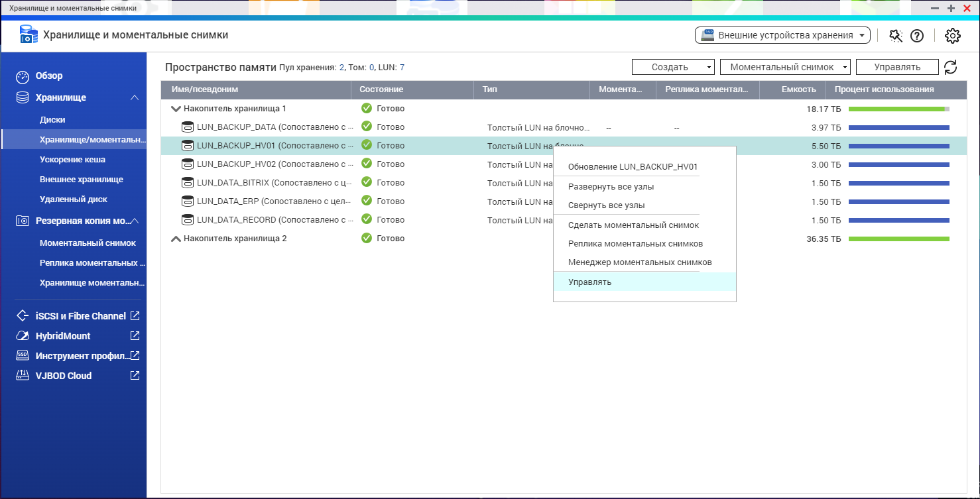This screenshot has width=980, height=499.
Task: Click usage bar of Накопитель хранилища 2
Action: 899,239
